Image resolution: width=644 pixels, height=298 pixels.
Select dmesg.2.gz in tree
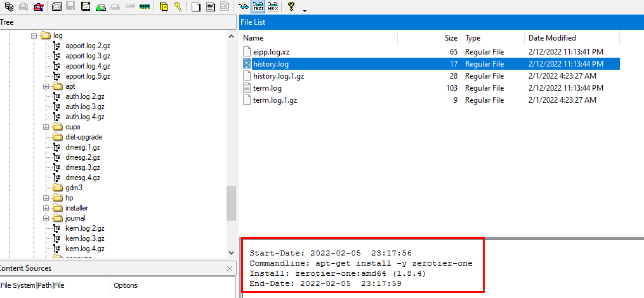(x=82, y=158)
